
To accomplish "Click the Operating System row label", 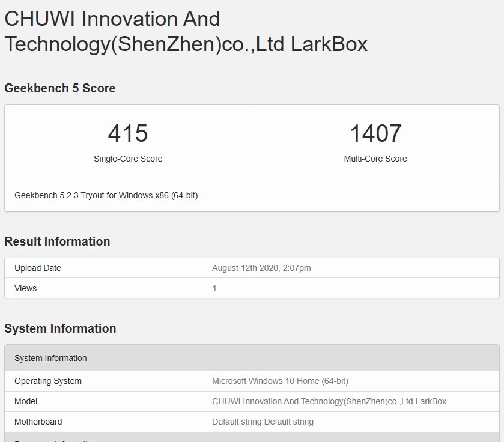I will pyautogui.click(x=48, y=381).
